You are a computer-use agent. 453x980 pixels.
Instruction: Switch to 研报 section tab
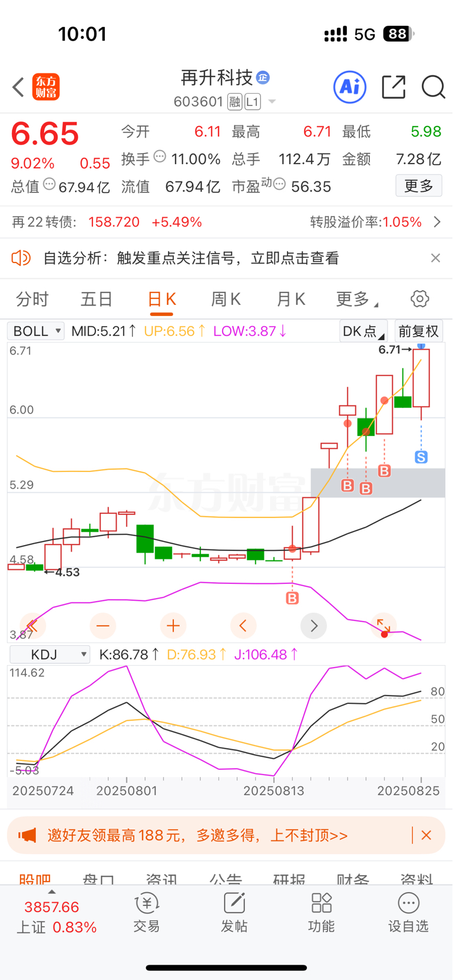[289, 879]
